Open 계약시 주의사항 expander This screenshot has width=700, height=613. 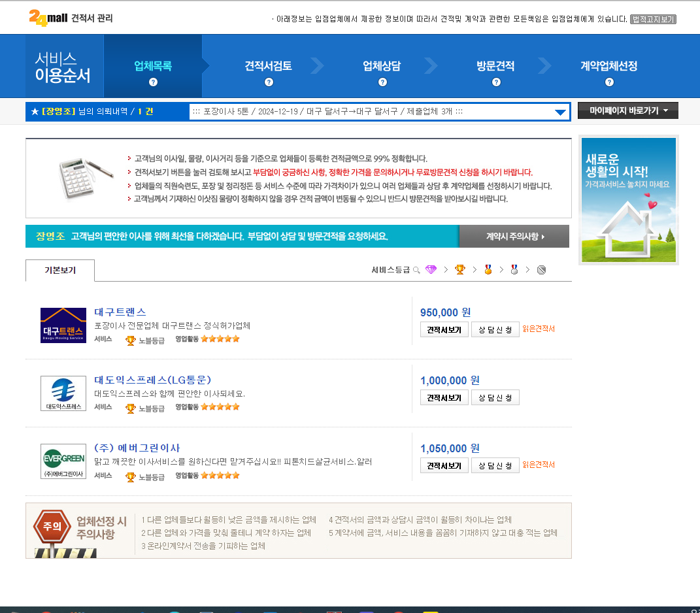514,237
